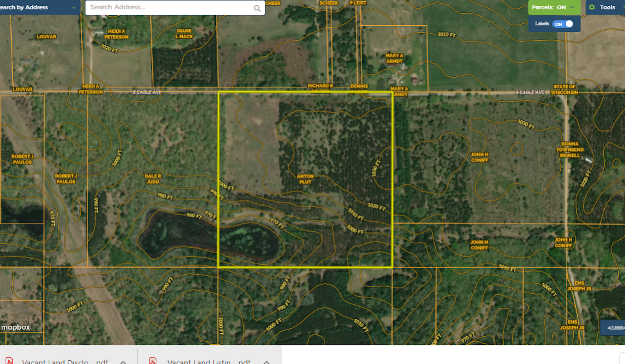
Task: Click the DIANE L MACK parcel label
Action: [x=184, y=33]
